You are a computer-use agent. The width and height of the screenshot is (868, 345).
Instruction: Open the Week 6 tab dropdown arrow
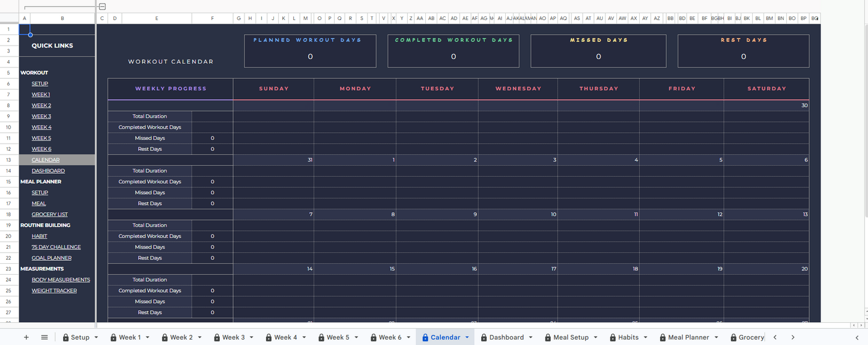(x=409, y=338)
